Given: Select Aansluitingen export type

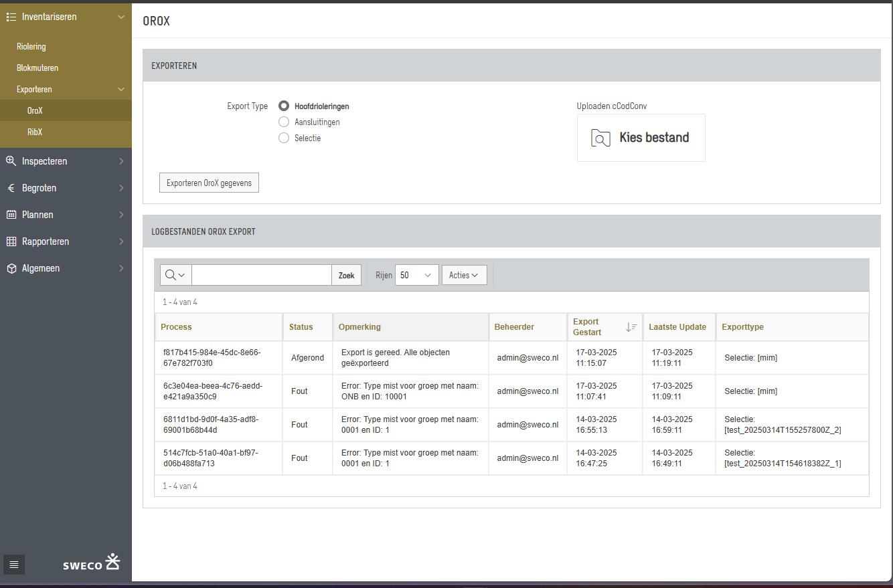Looking at the screenshot, I should click(284, 122).
